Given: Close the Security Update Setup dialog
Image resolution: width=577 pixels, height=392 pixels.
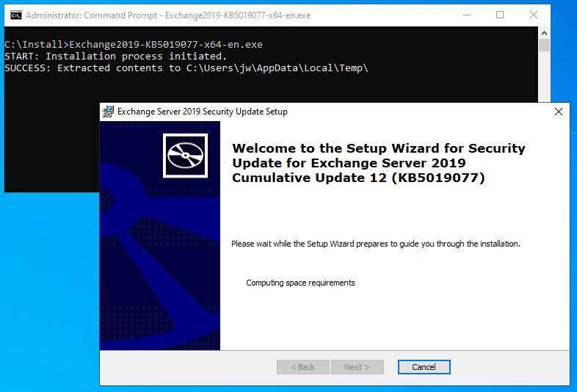Looking at the screenshot, I should 558,112.
